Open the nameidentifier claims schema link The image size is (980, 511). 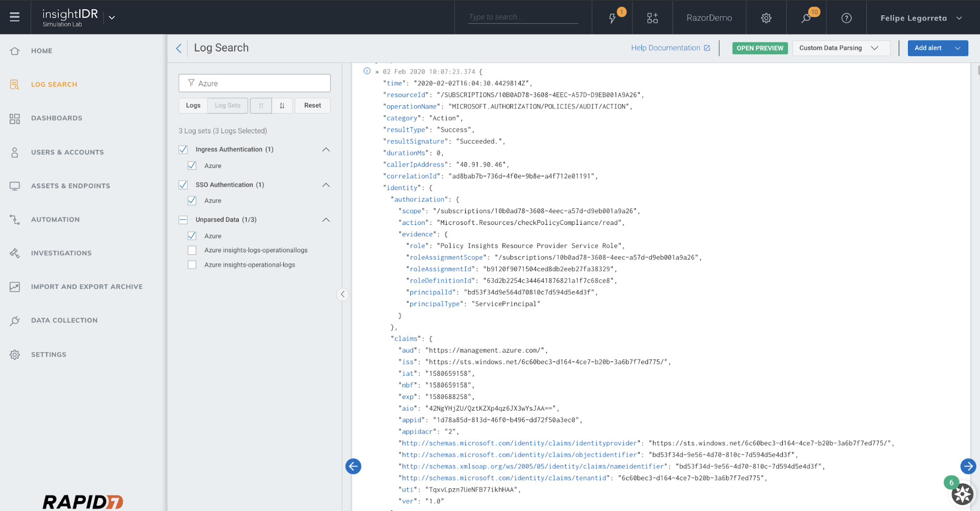[533, 466]
